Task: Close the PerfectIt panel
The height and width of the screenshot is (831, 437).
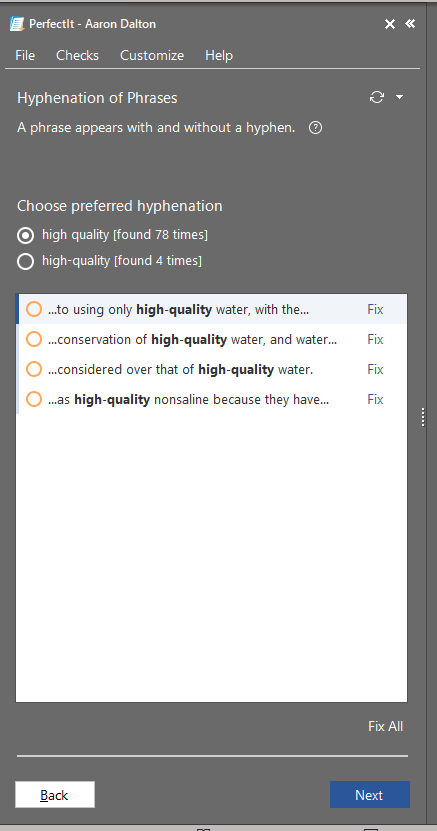Action: click(390, 24)
